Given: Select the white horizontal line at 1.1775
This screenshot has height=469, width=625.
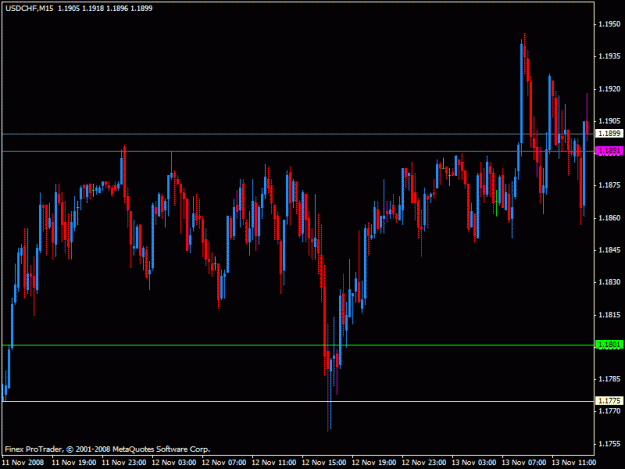Looking at the screenshot, I should click(298, 401).
